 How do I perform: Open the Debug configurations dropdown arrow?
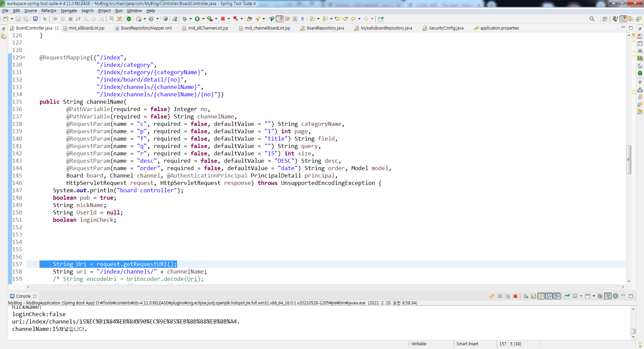click(191, 19)
